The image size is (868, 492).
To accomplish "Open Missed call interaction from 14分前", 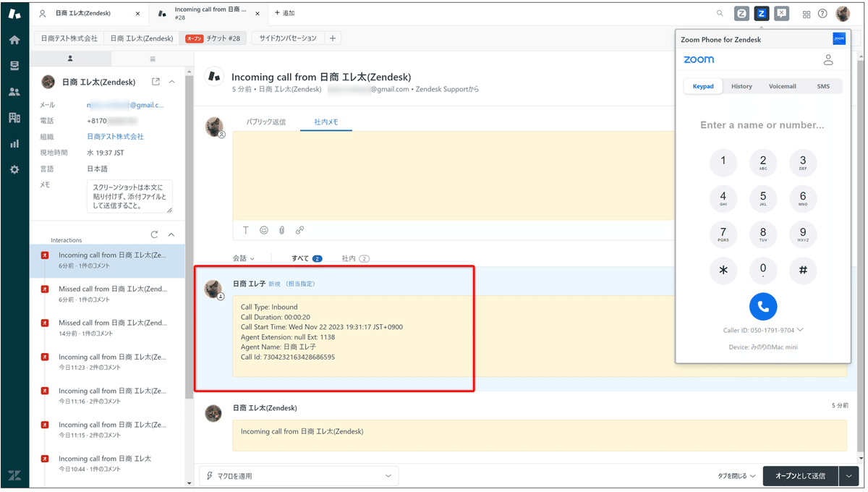I will pyautogui.click(x=107, y=327).
